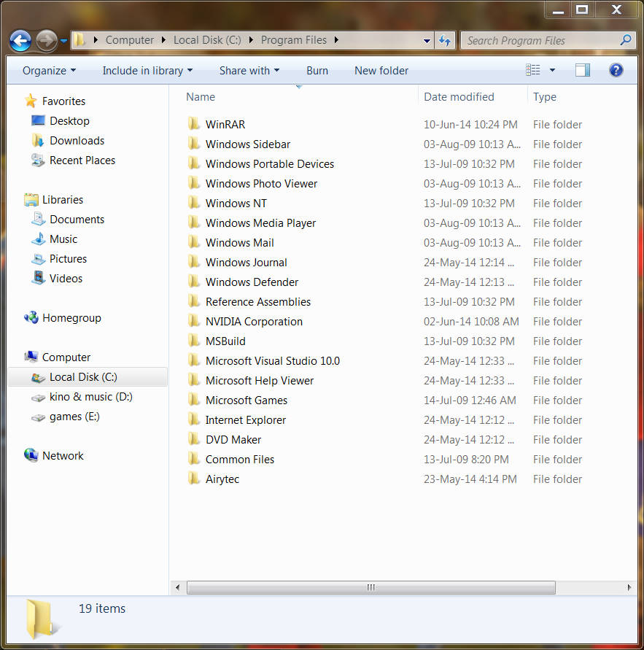Sort by Name column header
Screen dimensions: 644x650
click(201, 96)
